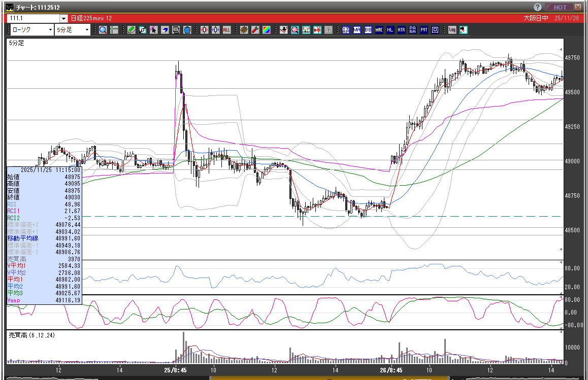
Task: Select the arrow pointer selection tool
Action: [x=153, y=30]
